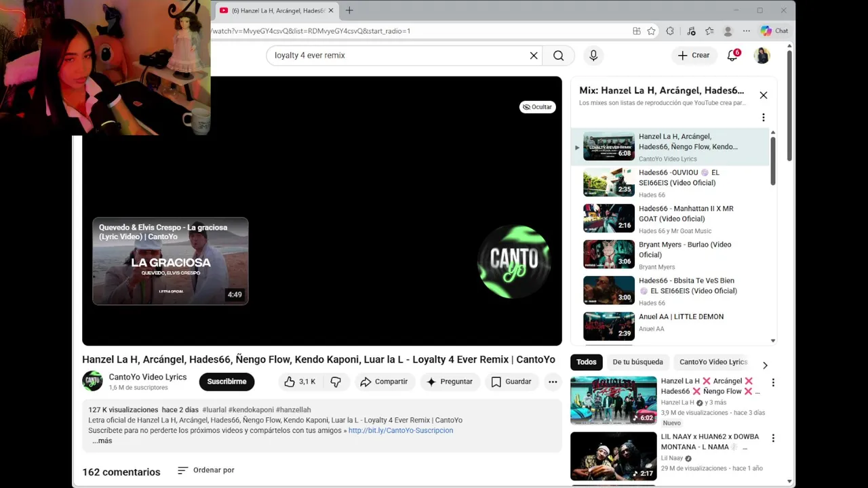Open more video actions three-dot menu
868x488 pixels.
click(x=553, y=382)
